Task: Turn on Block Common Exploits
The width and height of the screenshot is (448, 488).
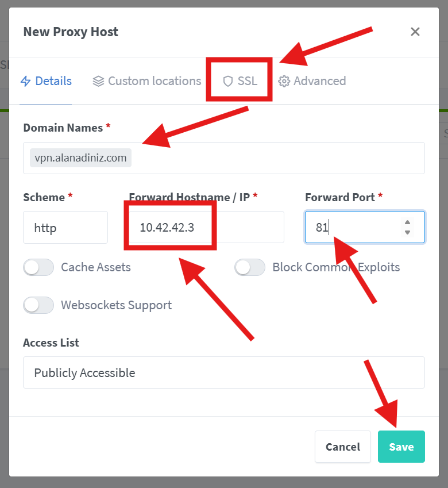Action: (x=250, y=267)
